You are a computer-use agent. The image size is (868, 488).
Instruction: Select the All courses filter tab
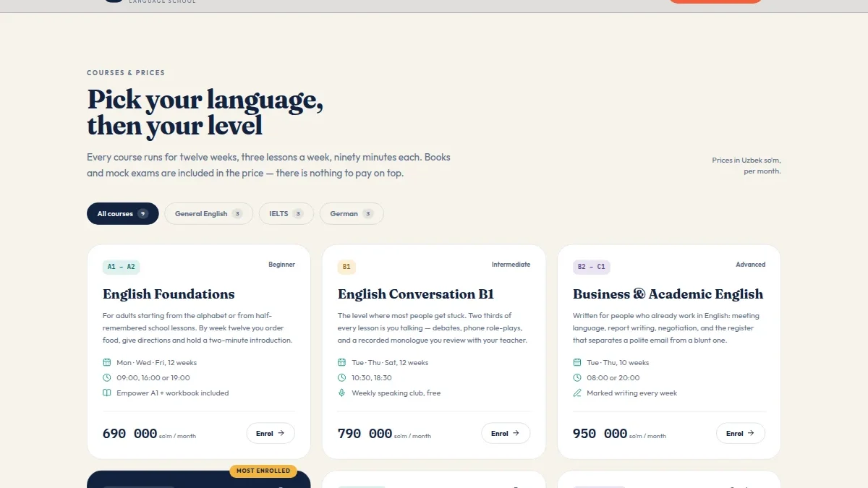point(123,214)
